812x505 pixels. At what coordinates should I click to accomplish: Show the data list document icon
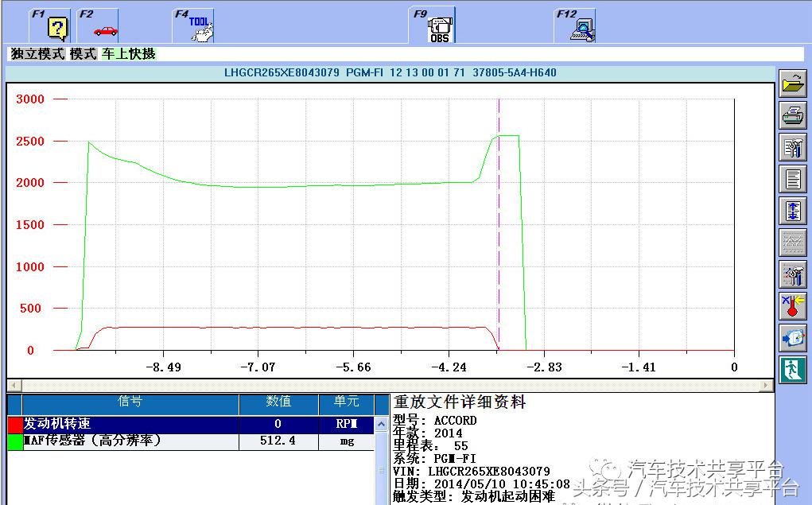click(x=793, y=179)
